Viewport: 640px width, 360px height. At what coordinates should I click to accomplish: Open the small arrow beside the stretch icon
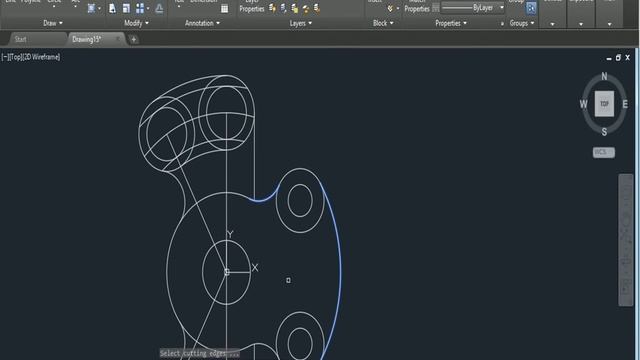100,9
